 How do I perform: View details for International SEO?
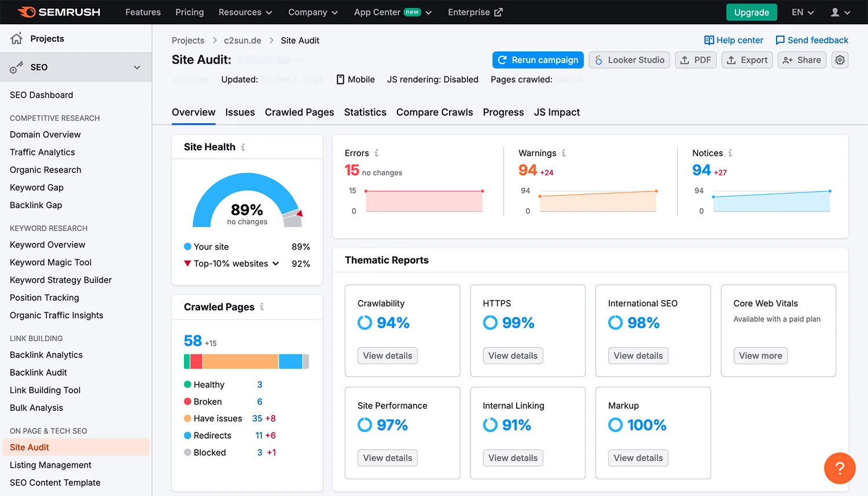638,356
